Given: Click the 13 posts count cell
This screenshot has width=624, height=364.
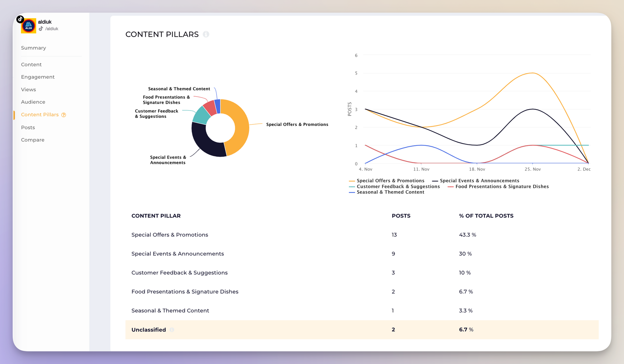Looking at the screenshot, I should tap(394, 235).
